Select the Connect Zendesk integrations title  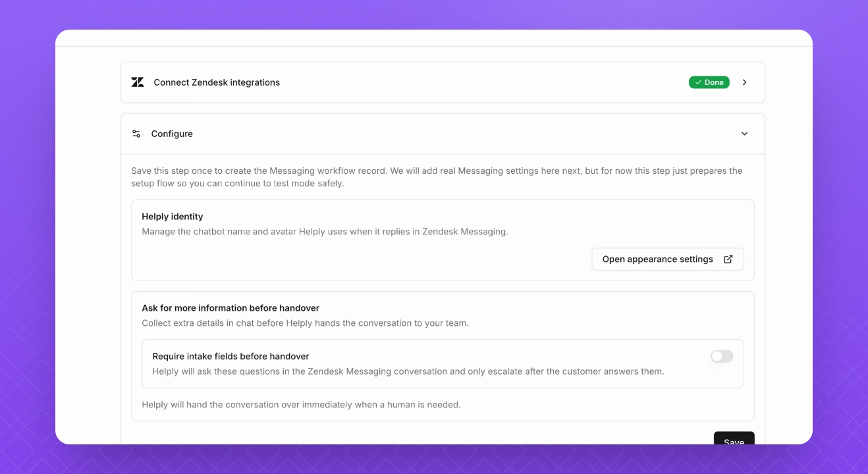click(217, 82)
